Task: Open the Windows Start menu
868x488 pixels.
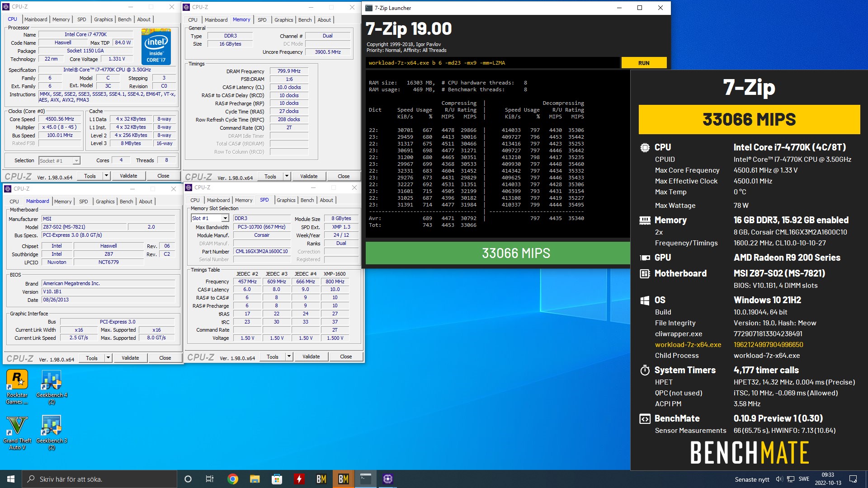Action: tap(11, 479)
